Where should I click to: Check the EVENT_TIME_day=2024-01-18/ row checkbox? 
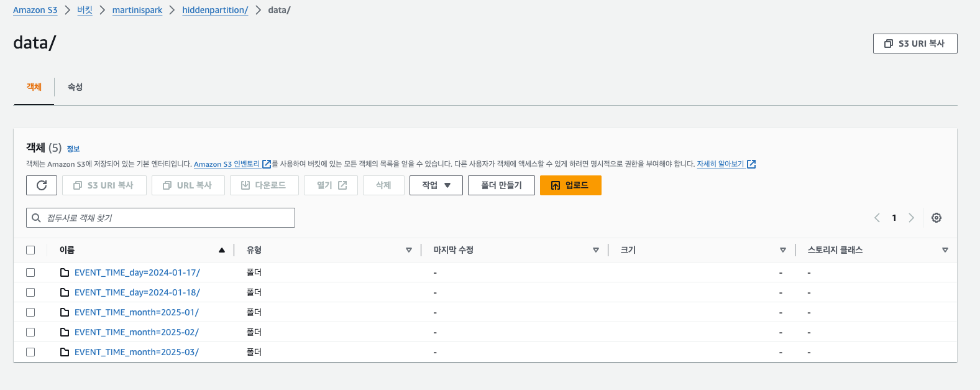click(x=30, y=292)
